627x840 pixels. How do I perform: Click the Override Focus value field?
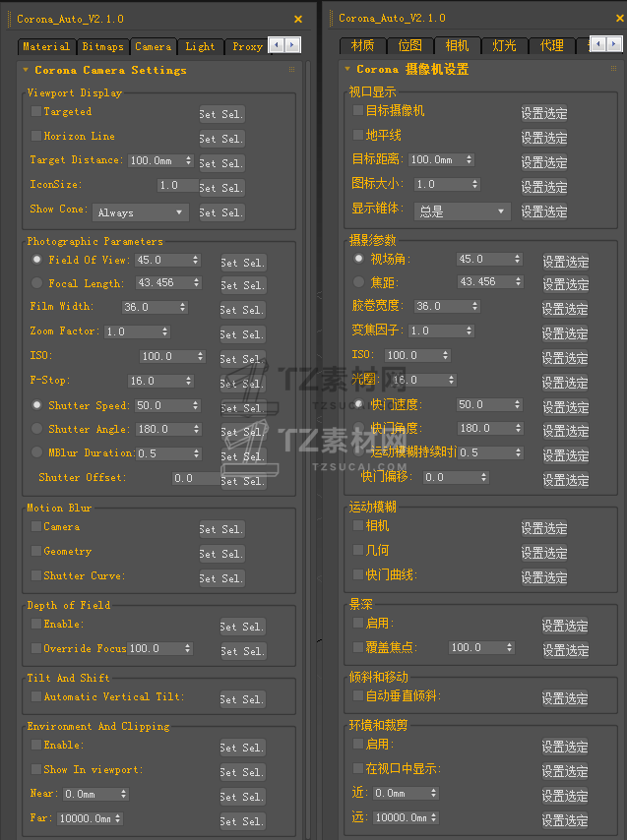coord(156,648)
